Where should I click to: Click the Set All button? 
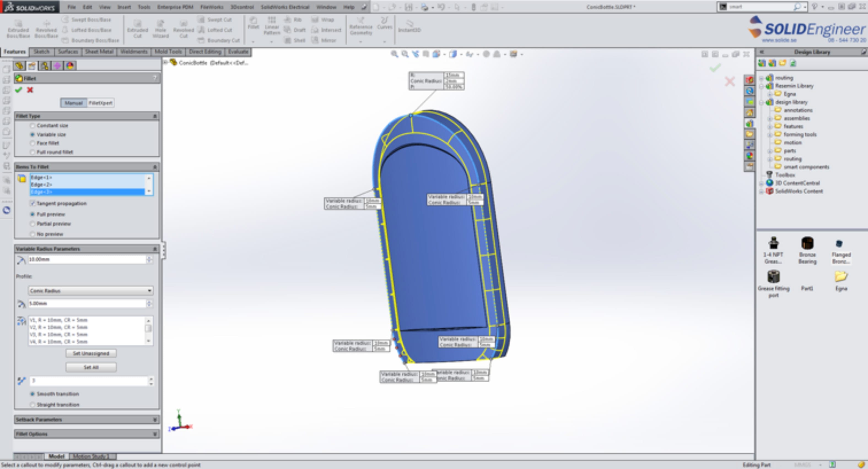[x=91, y=367]
